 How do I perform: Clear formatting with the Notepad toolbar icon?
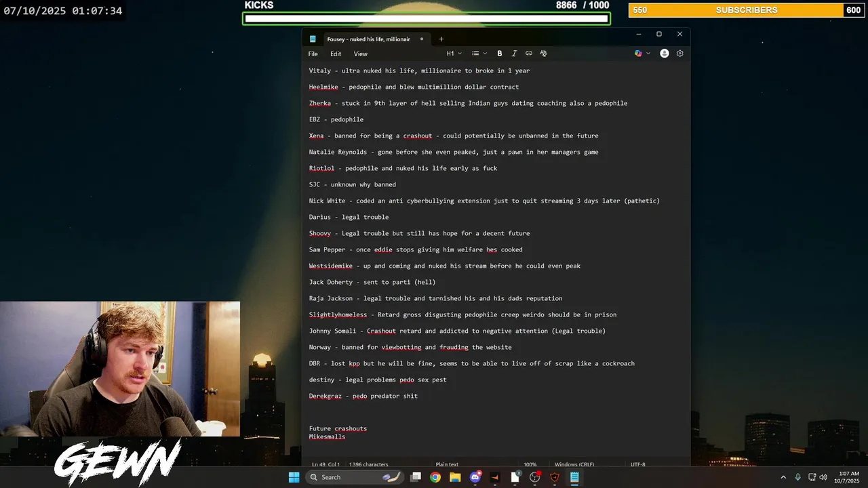[543, 54]
